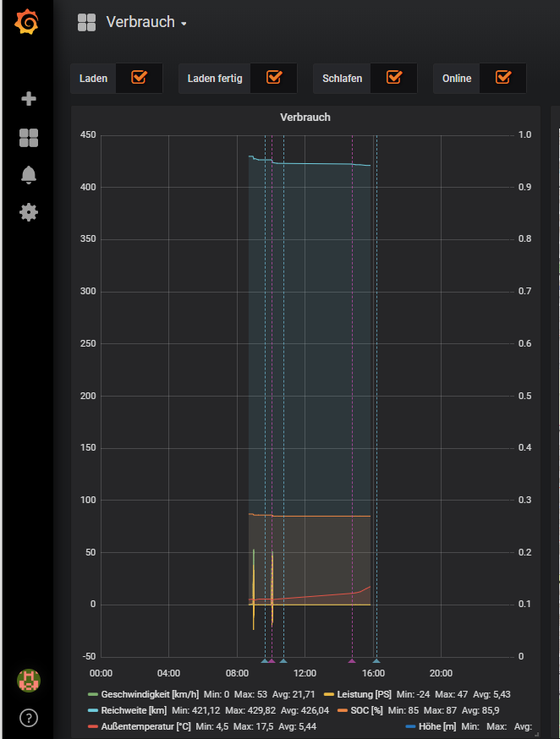Open the Help question mark icon

pos(29,718)
